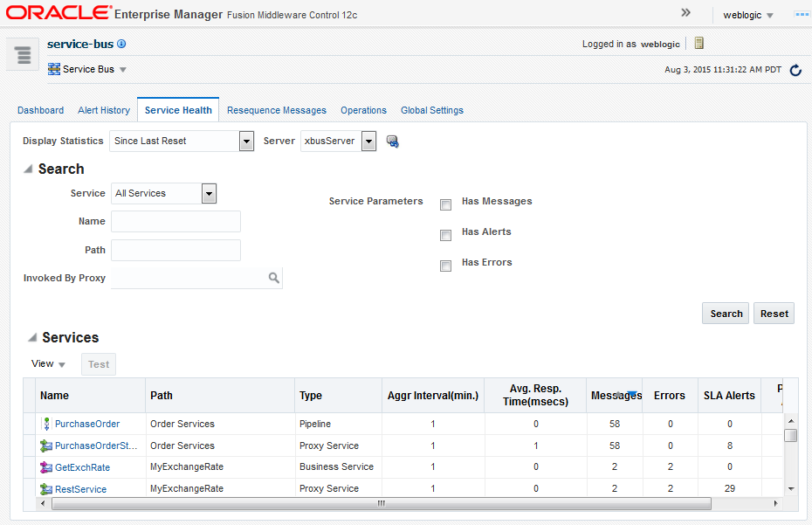Click the service-bus information icon
Screen dimensions: 812x525
point(121,44)
